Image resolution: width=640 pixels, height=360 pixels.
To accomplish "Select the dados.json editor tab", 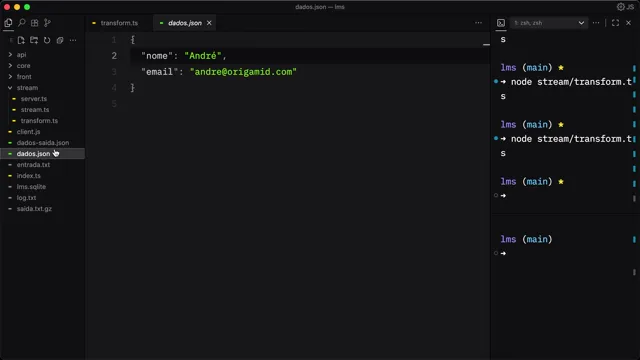I will (184, 23).
